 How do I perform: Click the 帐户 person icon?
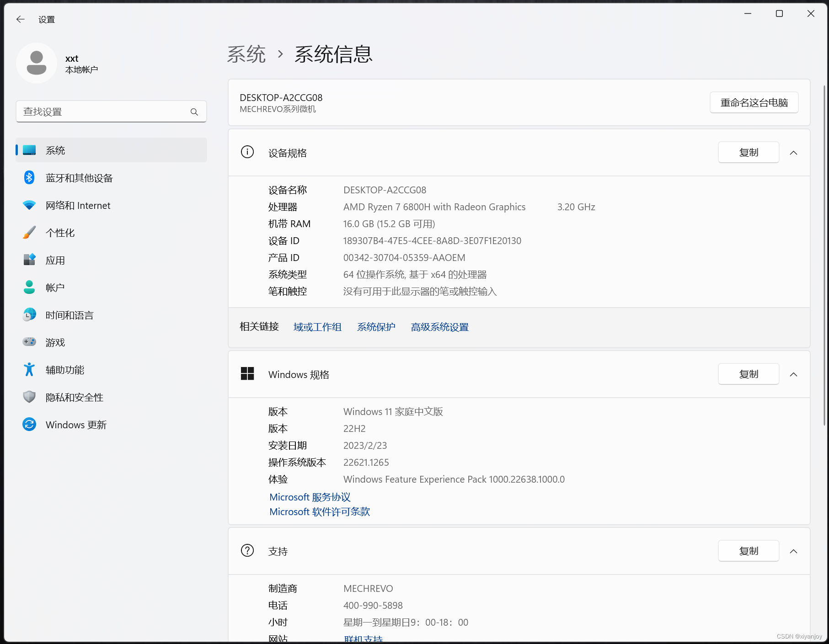pos(29,287)
